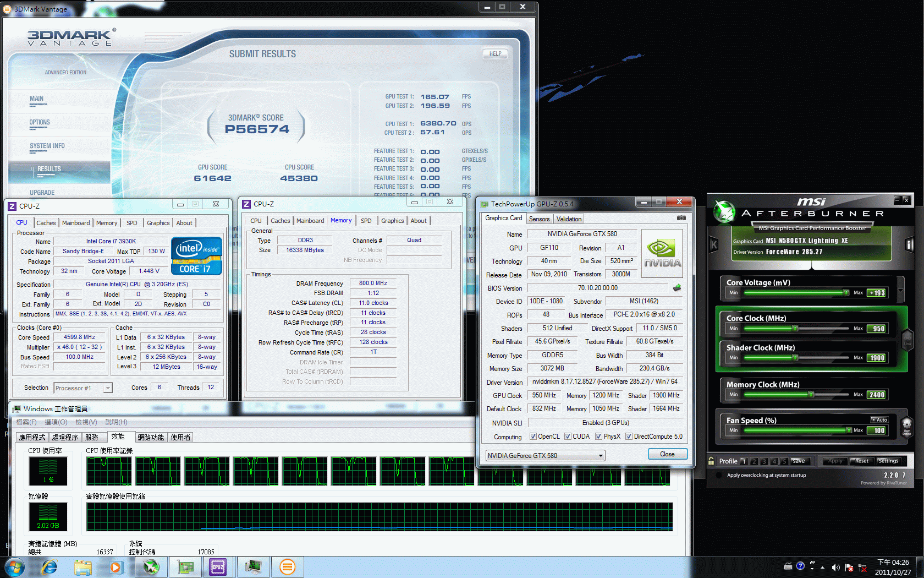The height and width of the screenshot is (578, 924).
Task: Open Settings button in Afterburner
Action: [x=888, y=461]
